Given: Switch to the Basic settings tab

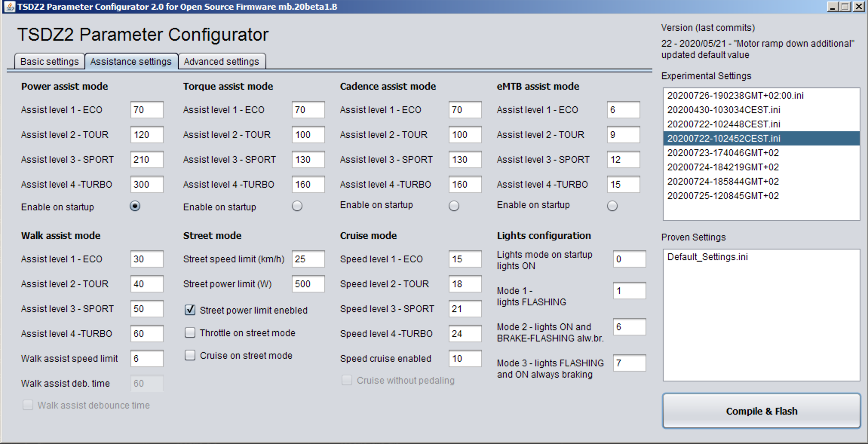Looking at the screenshot, I should [x=49, y=61].
